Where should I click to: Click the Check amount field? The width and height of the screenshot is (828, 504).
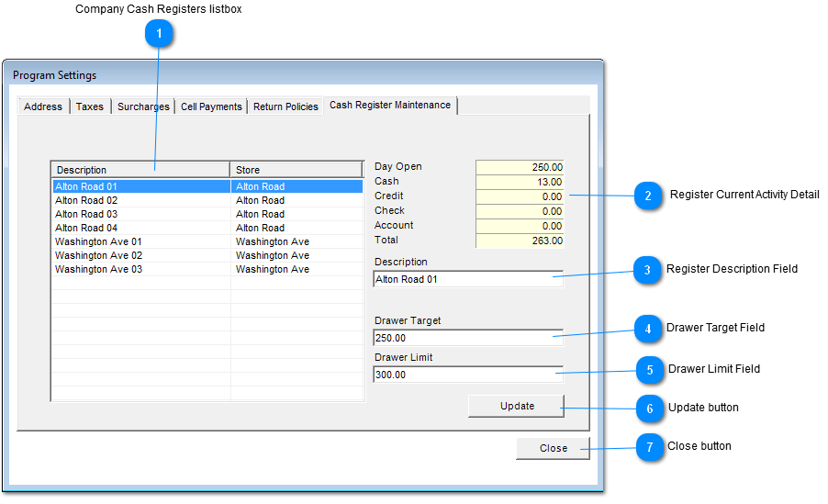(520, 211)
